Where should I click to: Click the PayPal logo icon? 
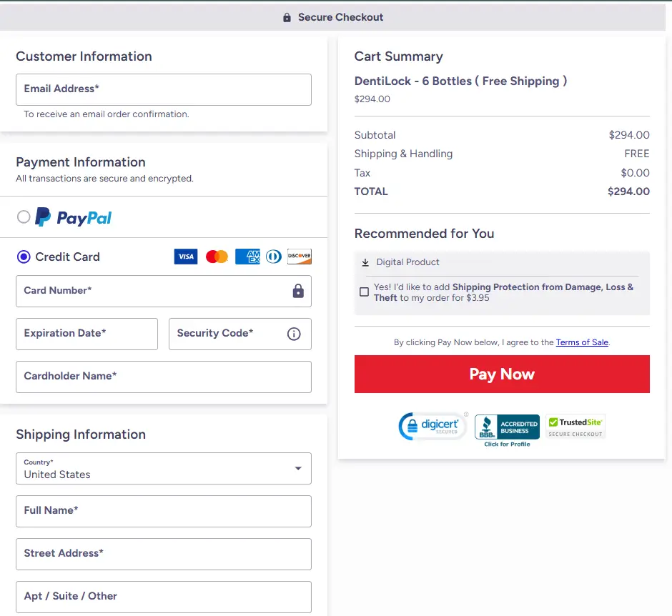(x=72, y=217)
